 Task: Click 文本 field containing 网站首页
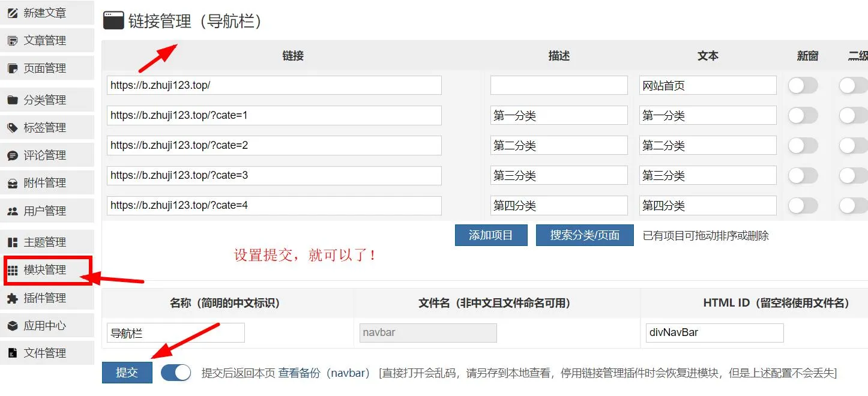click(708, 85)
